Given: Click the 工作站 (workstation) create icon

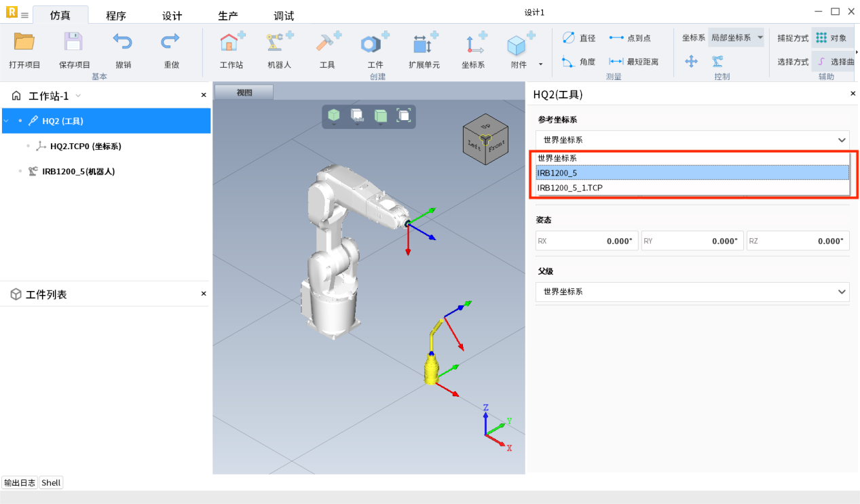Looking at the screenshot, I should pos(231,44).
